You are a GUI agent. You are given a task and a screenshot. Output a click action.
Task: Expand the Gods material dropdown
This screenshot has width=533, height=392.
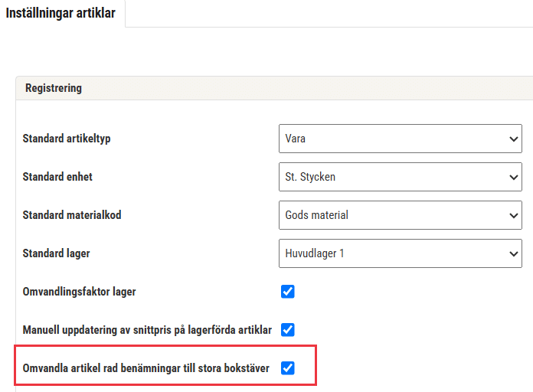pyautogui.click(x=401, y=215)
